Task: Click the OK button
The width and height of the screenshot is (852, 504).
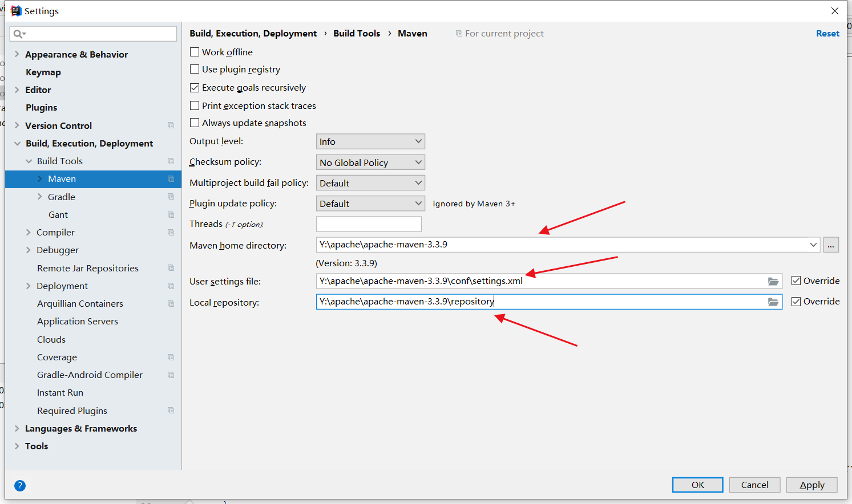Action: coord(697,485)
